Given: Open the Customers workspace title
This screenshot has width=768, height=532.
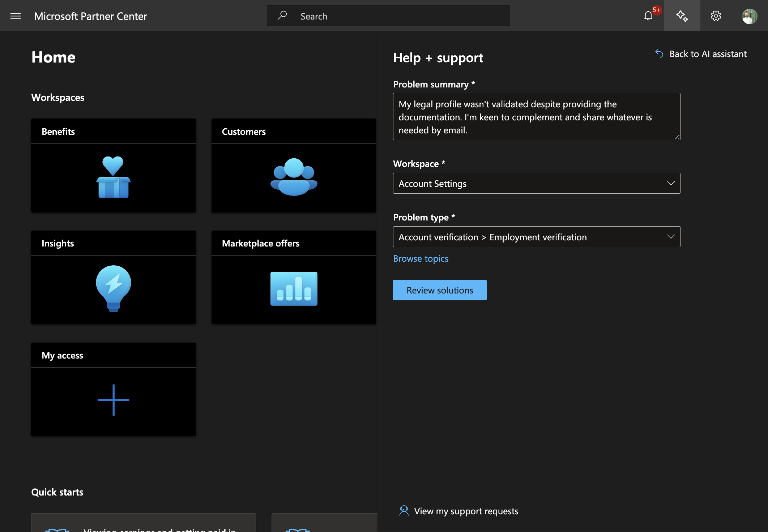Looking at the screenshot, I should 244,132.
